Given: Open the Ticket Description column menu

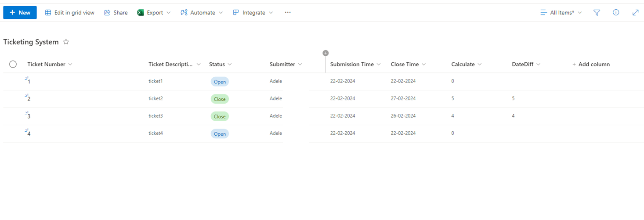Looking at the screenshot, I should pyautogui.click(x=174, y=64).
